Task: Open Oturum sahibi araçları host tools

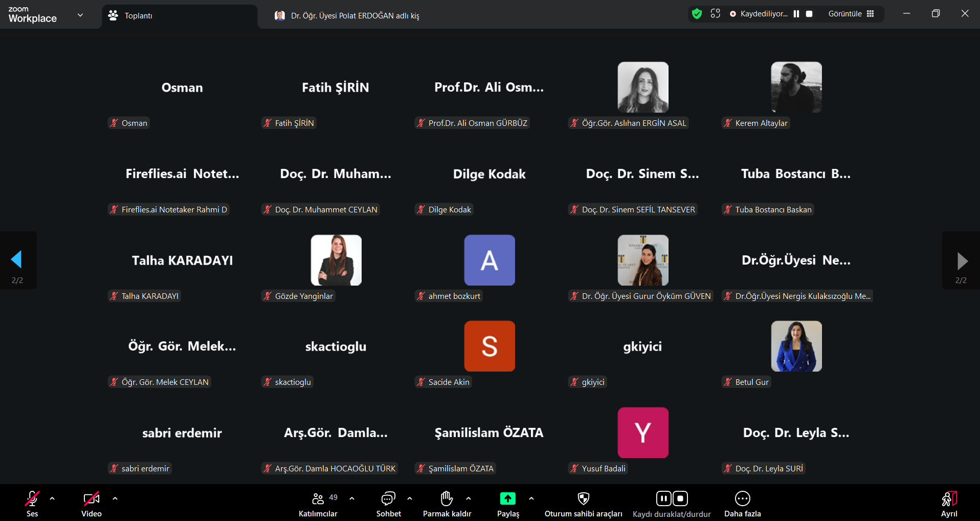Action: (x=583, y=499)
